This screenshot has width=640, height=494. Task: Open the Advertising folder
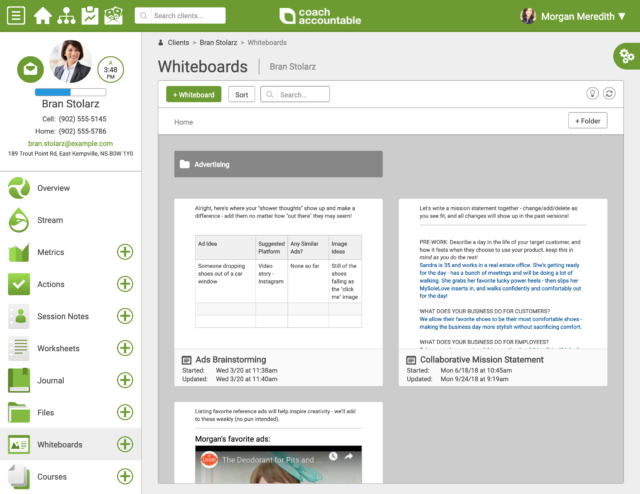click(278, 164)
